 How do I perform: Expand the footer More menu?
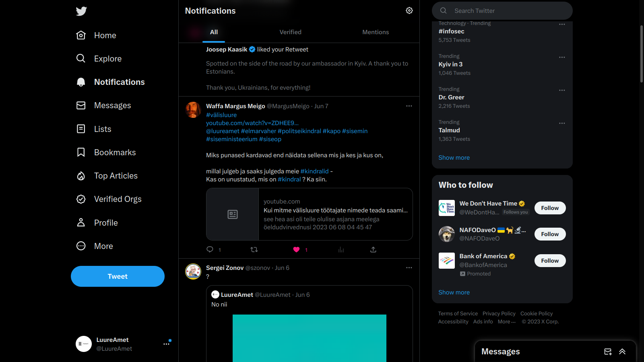[507, 322]
